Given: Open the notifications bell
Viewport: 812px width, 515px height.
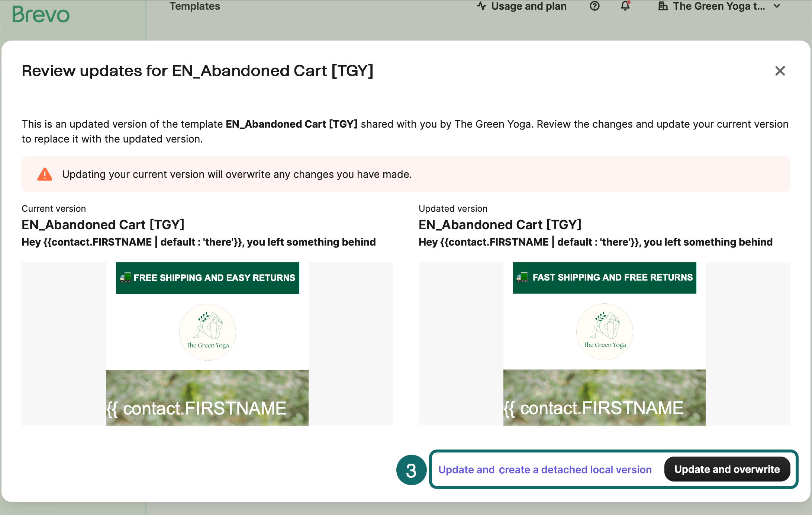Looking at the screenshot, I should (625, 6).
